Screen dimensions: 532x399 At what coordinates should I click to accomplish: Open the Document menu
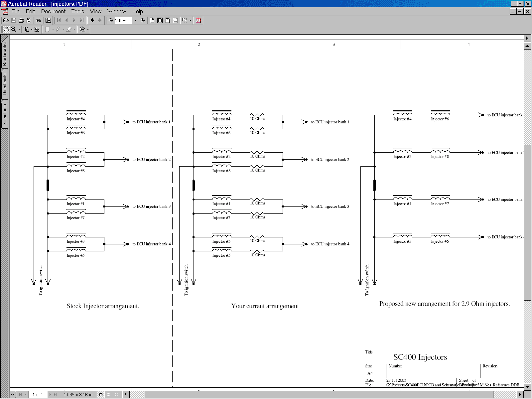pos(53,11)
